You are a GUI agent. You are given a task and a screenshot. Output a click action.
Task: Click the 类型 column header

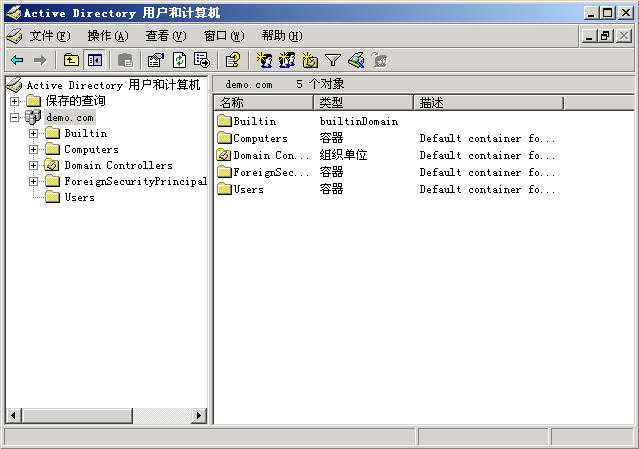coord(363,103)
